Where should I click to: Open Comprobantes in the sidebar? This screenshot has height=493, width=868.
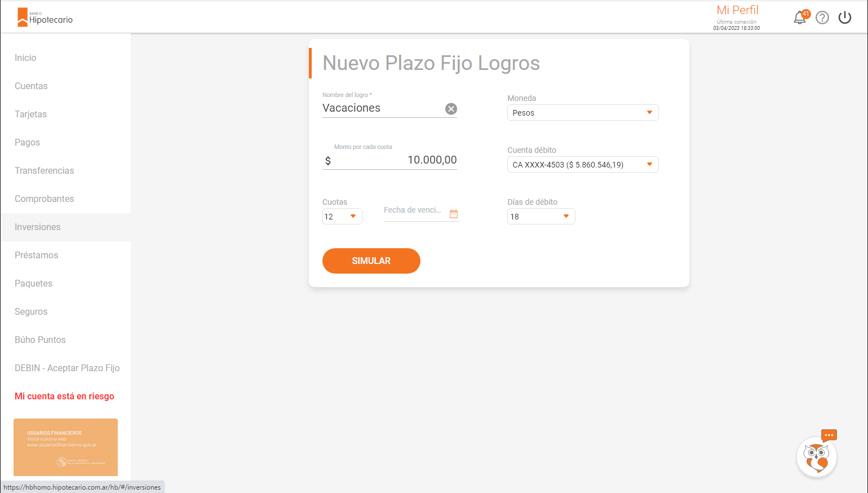(44, 199)
